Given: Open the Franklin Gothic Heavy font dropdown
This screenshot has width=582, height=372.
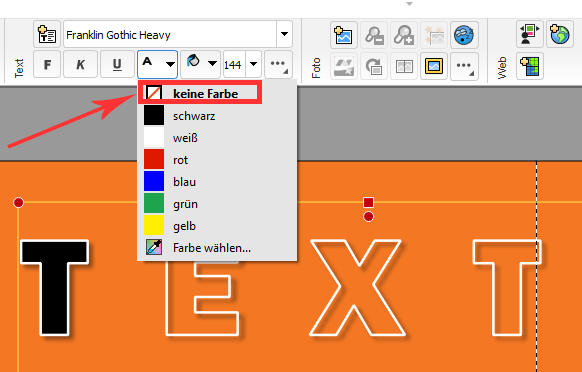Looking at the screenshot, I should [284, 34].
